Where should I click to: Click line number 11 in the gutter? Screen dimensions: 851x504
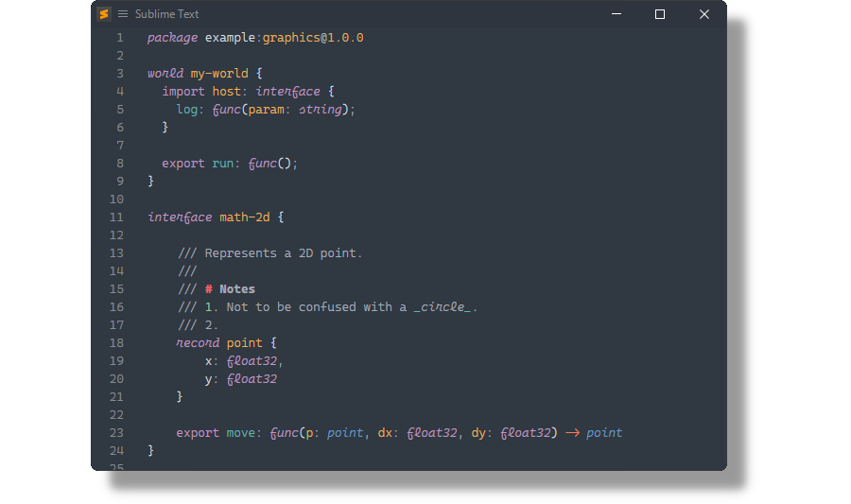click(116, 217)
